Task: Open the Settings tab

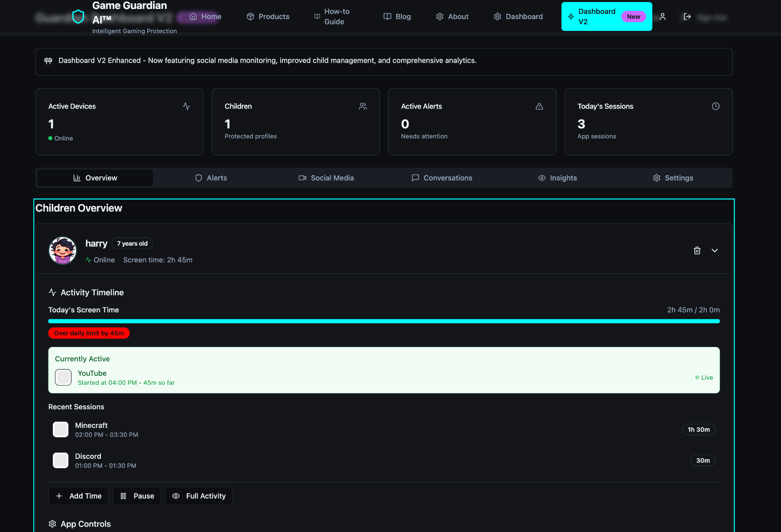Action: [x=673, y=178]
